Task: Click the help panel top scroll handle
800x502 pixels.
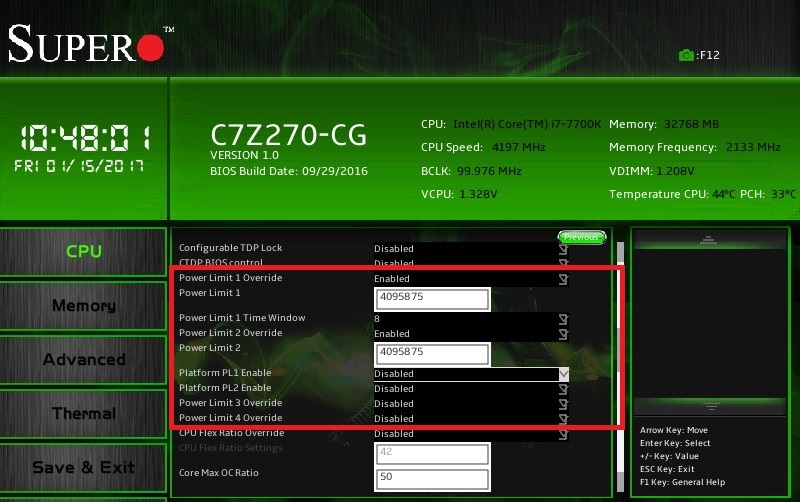Action: coord(709,240)
